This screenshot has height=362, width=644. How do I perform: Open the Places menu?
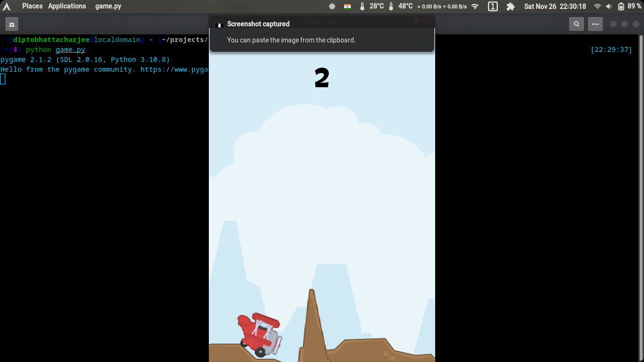coord(32,6)
